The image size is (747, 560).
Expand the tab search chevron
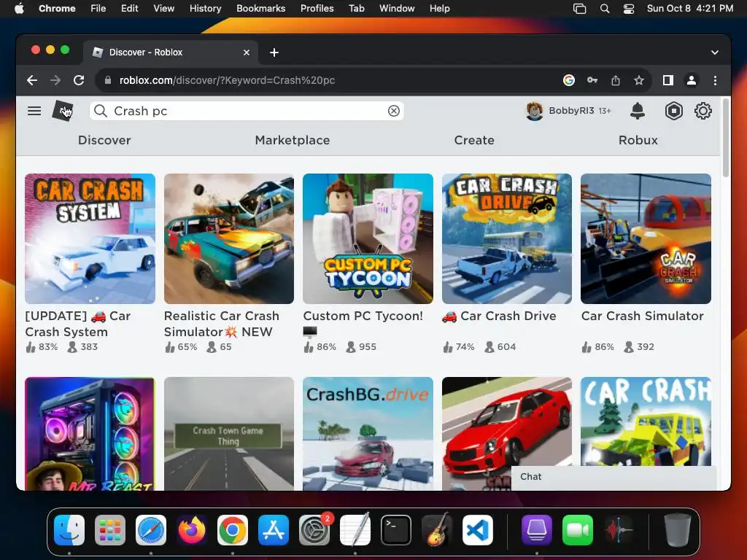715,52
